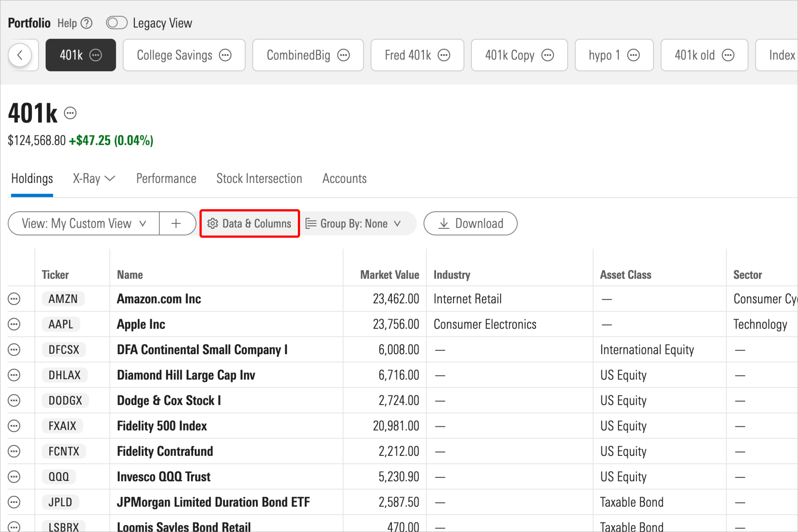
Task: Open the hypo 1 portfolio
Action: 614,55
